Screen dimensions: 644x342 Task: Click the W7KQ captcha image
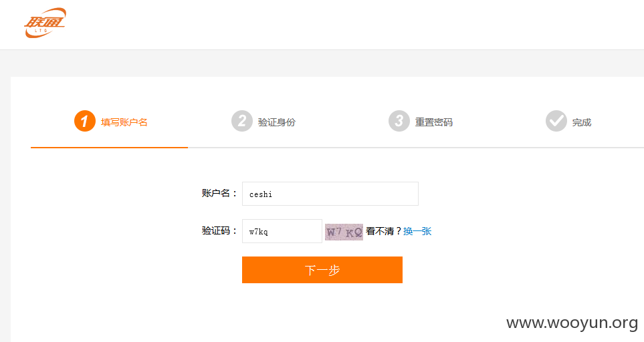tap(344, 232)
